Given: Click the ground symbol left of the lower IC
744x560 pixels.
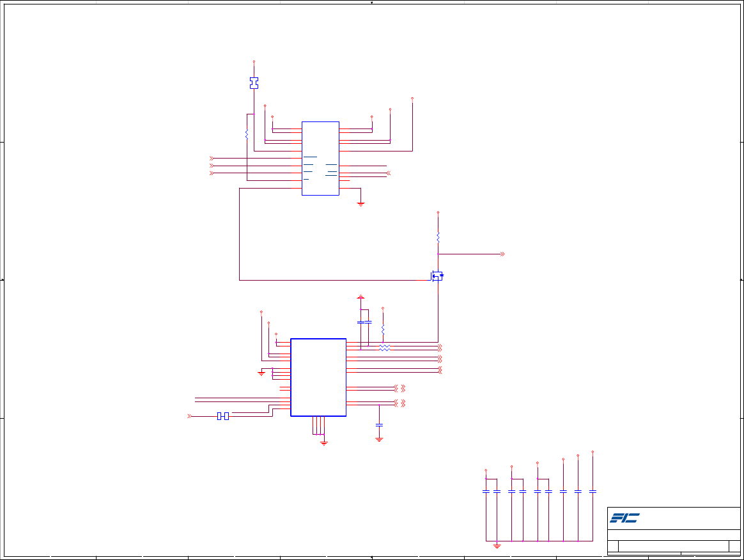Looking at the screenshot, I should [261, 374].
